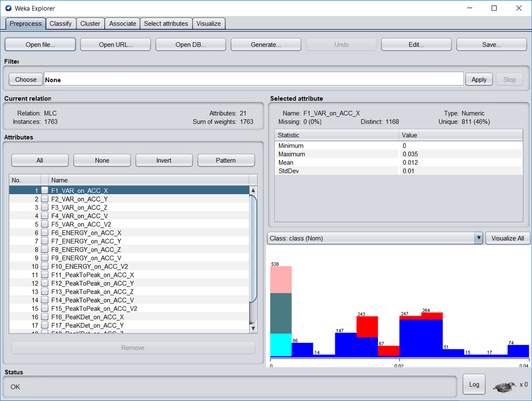Go to the Visualize tab
The width and height of the screenshot is (532, 401).
pyautogui.click(x=208, y=23)
